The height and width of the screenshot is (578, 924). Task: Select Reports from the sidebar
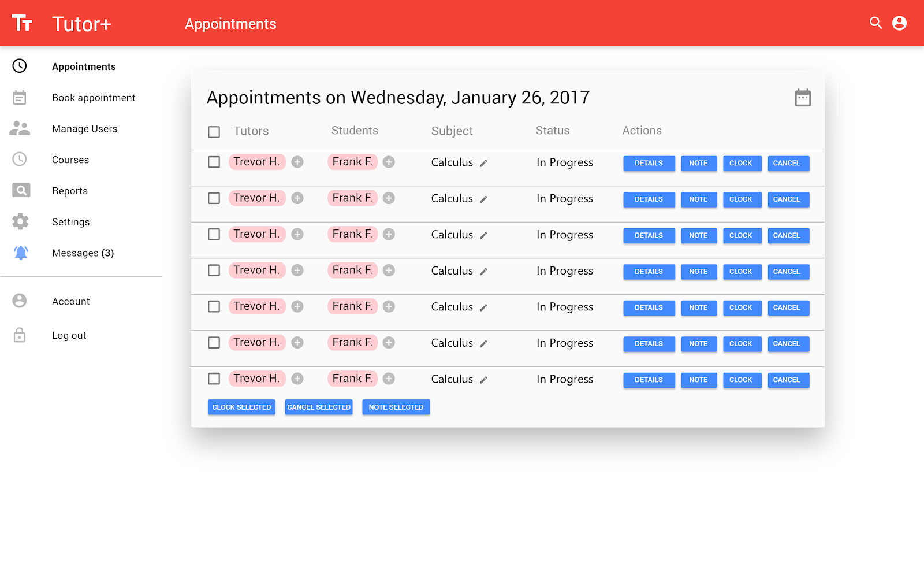pos(70,191)
